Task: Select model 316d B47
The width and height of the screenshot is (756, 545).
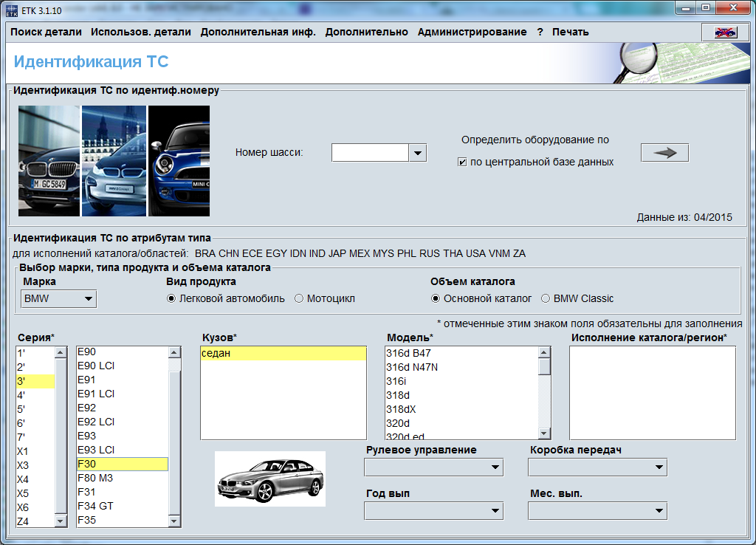Action: point(462,353)
